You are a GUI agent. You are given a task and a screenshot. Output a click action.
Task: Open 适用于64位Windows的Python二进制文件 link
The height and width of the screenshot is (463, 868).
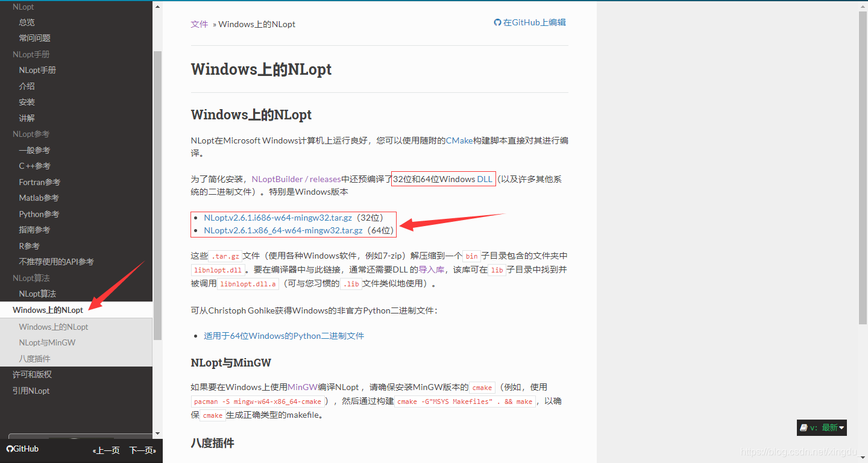283,336
